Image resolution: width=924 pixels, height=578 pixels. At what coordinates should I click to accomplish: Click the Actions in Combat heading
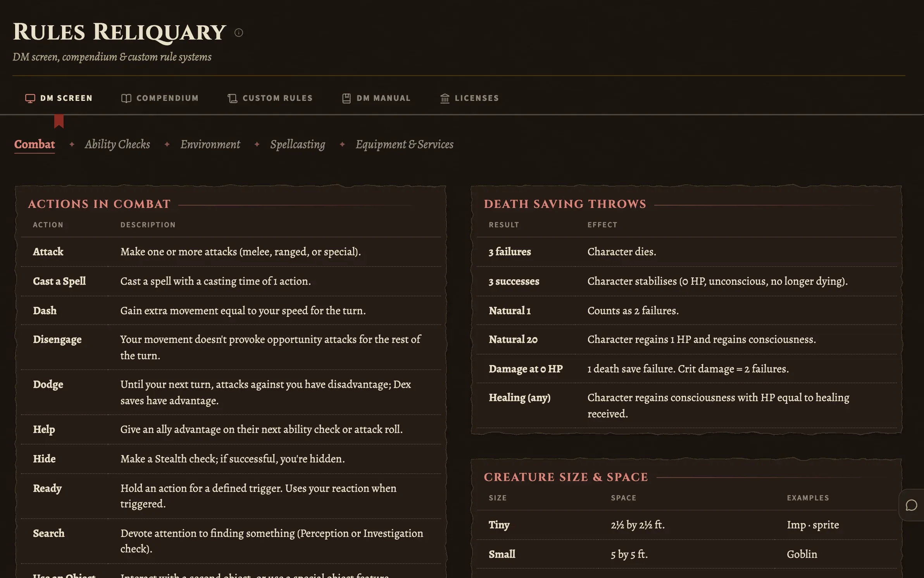[99, 204]
